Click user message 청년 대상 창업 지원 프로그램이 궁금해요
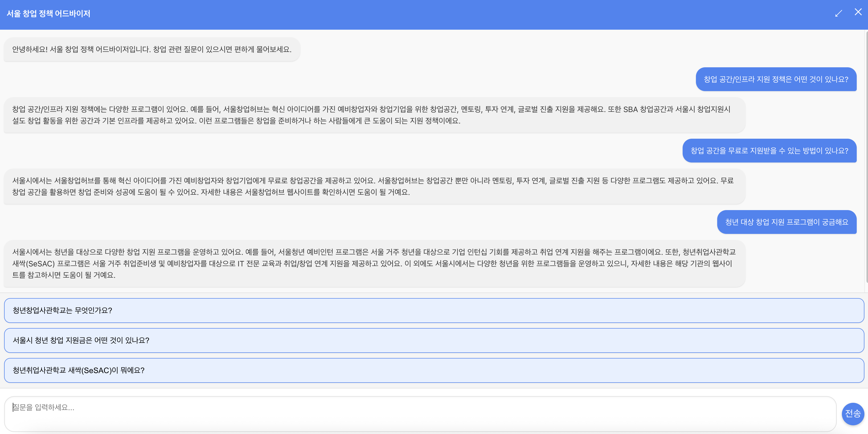Viewport: 868px width, 434px height. (x=787, y=222)
